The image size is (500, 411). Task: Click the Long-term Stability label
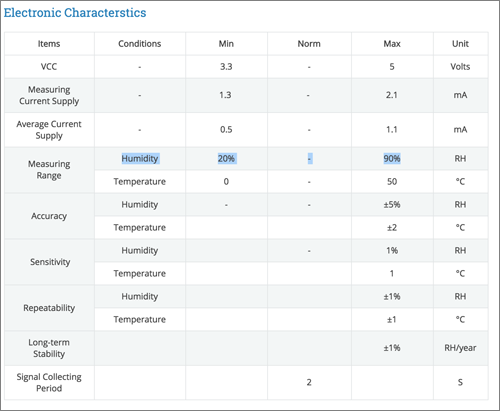(x=49, y=348)
